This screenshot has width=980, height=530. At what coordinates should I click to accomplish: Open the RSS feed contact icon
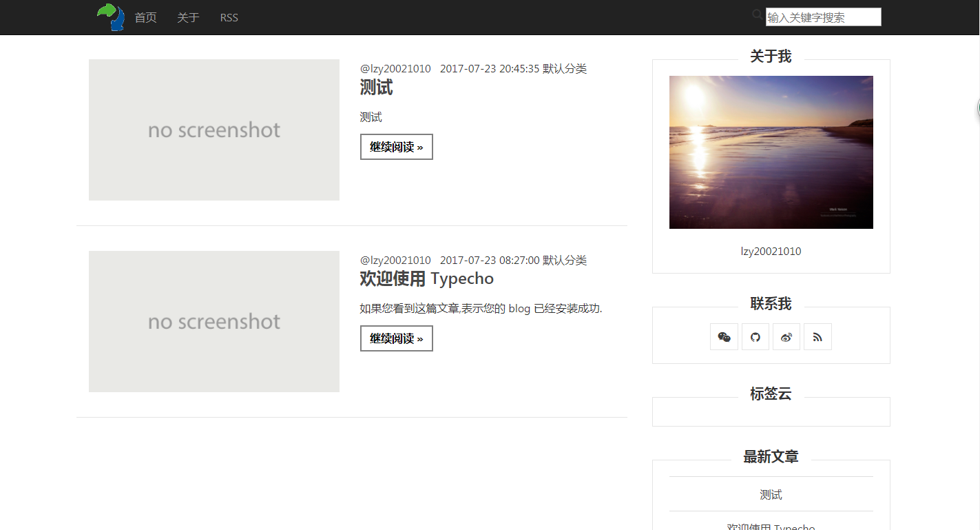817,337
